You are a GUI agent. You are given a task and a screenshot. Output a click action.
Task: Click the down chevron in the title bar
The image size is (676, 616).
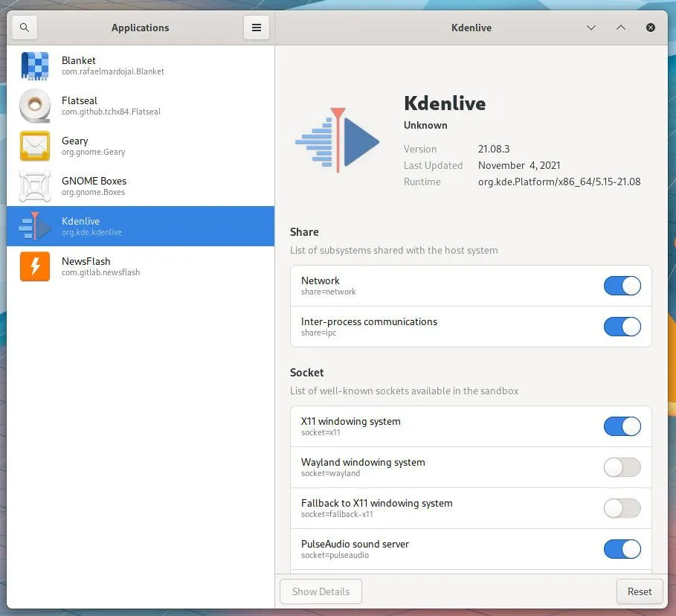(x=591, y=28)
